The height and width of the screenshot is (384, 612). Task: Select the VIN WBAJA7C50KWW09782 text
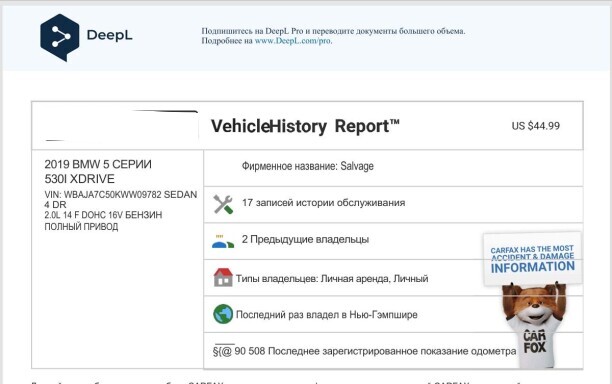point(103,194)
